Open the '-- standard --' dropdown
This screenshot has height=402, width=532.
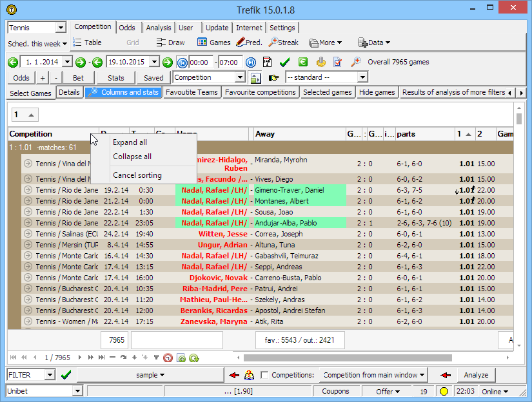(362, 77)
